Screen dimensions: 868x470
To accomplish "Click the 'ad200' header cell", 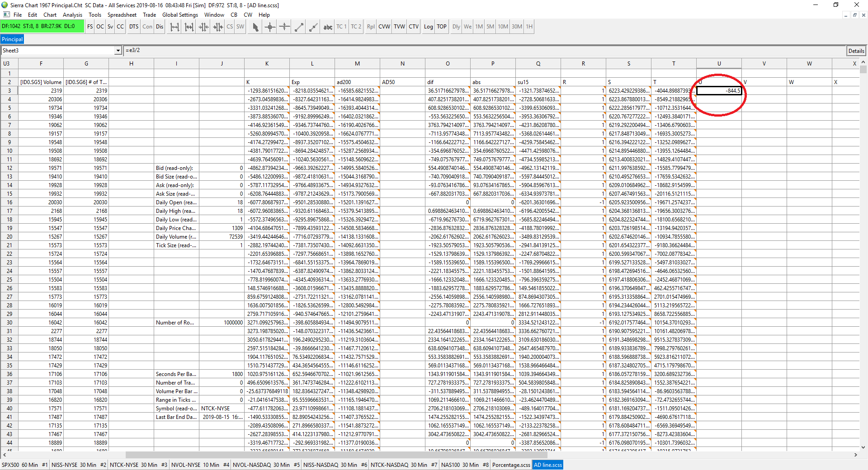I will (x=357, y=82).
